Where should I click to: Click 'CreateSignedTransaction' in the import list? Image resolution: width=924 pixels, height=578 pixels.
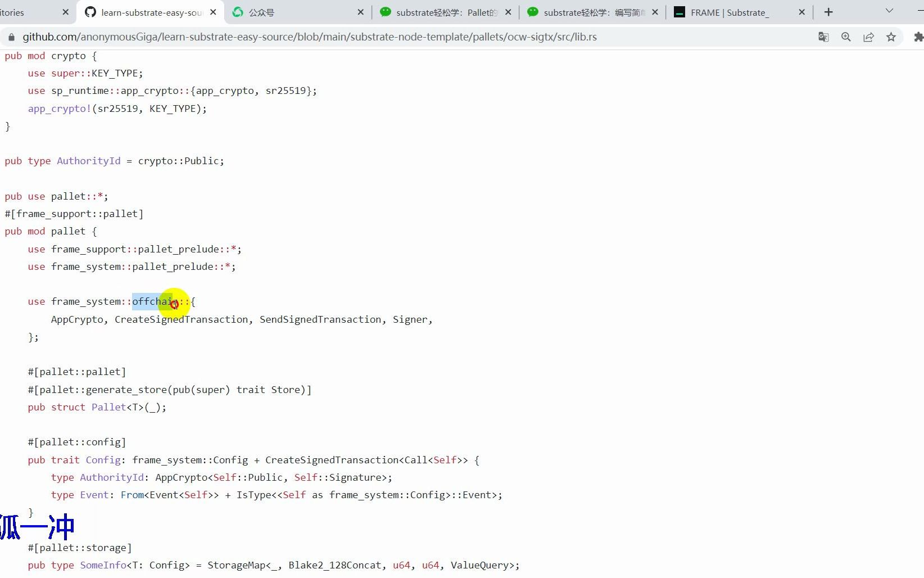181,319
